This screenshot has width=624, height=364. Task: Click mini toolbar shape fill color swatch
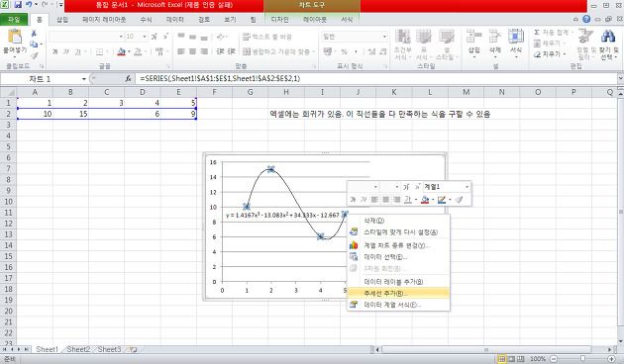point(425,200)
